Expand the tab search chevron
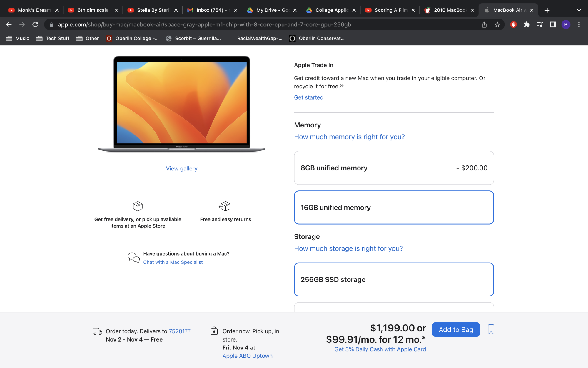The height and width of the screenshot is (368, 588). coord(579,10)
